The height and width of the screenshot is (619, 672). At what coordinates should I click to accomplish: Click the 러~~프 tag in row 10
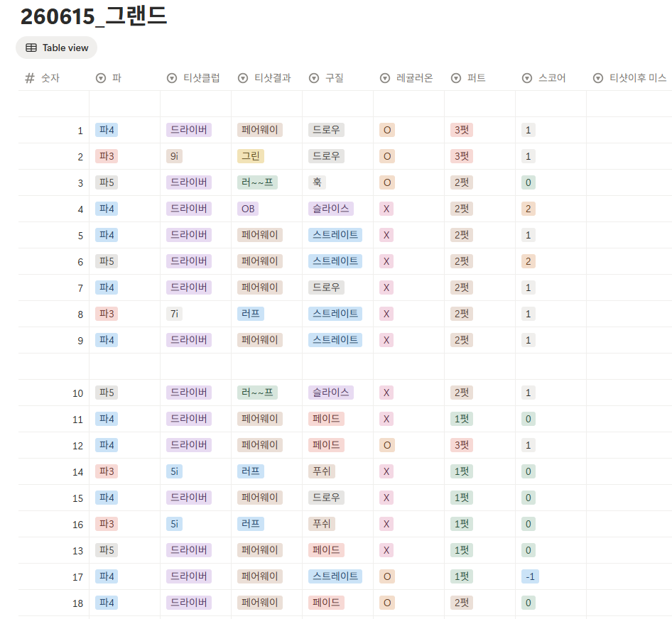click(257, 393)
